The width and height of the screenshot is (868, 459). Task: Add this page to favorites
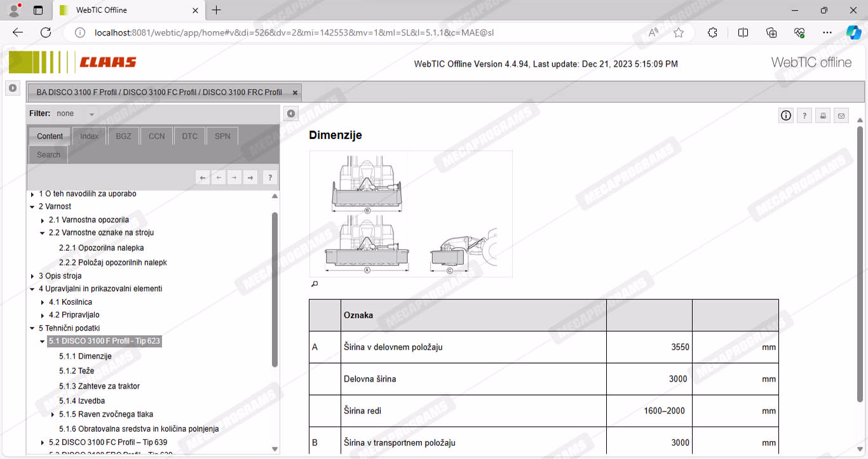coord(679,32)
